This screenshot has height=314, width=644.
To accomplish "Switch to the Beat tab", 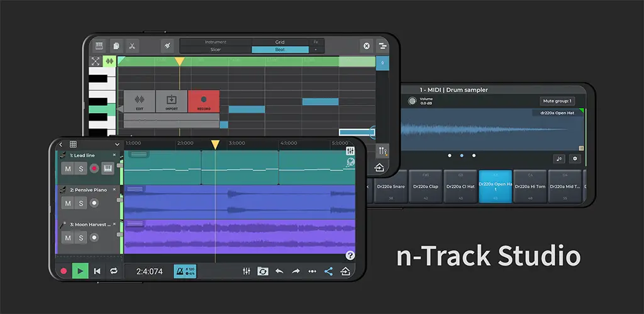I will (x=280, y=50).
